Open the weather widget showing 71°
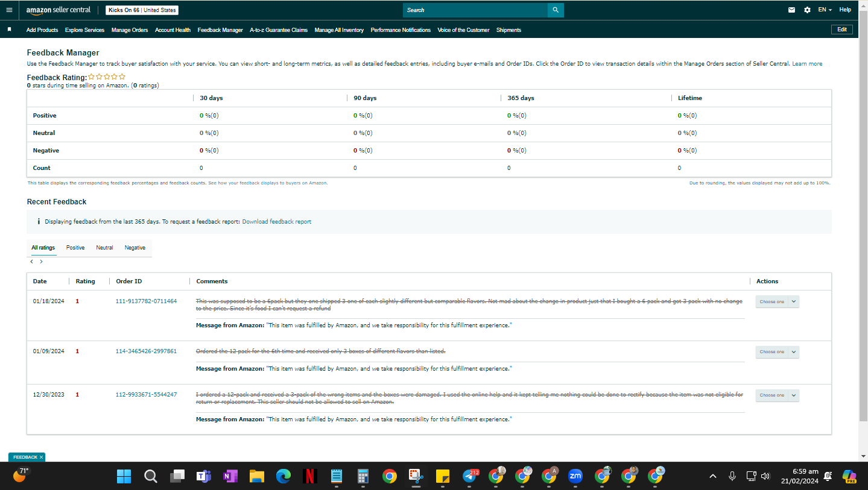868x490 pixels. click(20, 475)
